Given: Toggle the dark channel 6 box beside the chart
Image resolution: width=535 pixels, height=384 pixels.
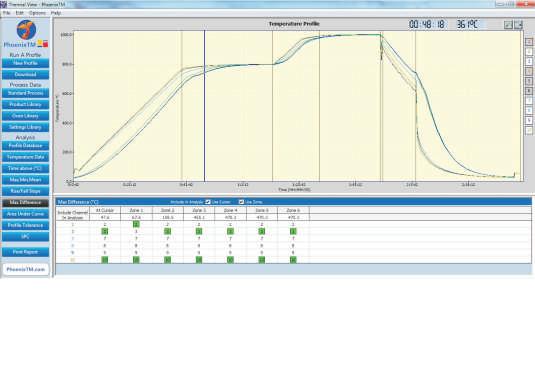Looking at the screenshot, I should 529,91.
